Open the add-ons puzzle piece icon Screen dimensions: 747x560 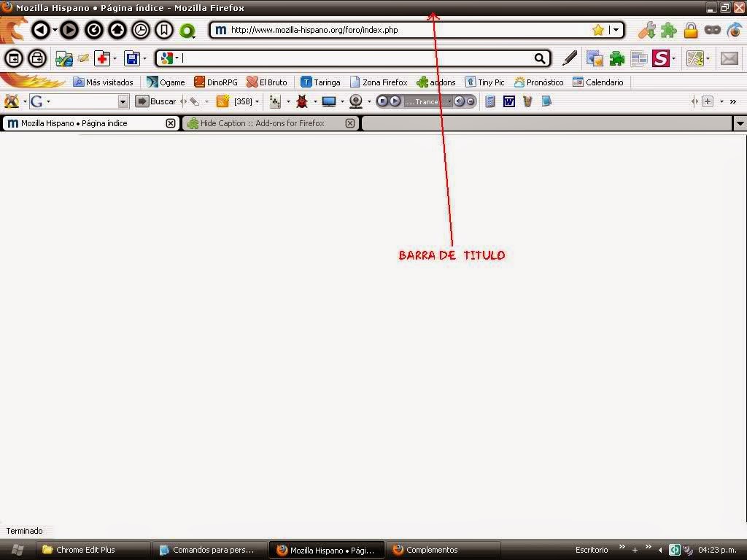click(x=669, y=30)
